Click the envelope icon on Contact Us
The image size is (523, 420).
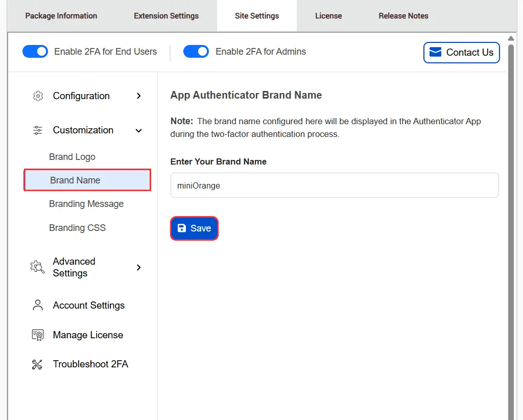tap(435, 52)
